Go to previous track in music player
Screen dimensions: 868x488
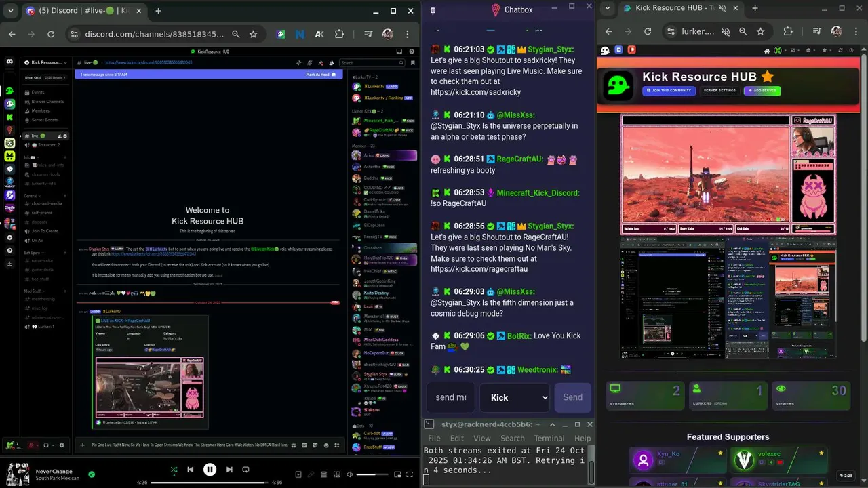tap(191, 469)
